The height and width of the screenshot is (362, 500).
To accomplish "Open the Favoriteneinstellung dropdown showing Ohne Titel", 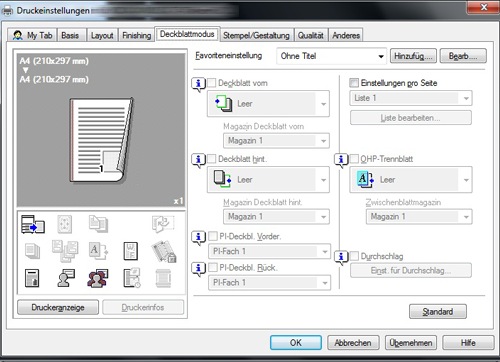I will pyautogui.click(x=331, y=56).
